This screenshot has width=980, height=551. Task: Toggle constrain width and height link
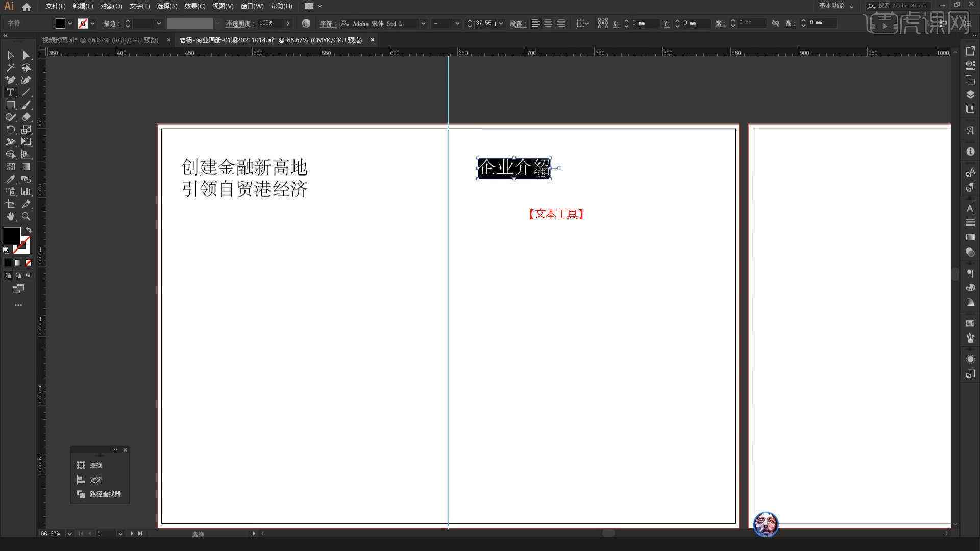pos(776,23)
